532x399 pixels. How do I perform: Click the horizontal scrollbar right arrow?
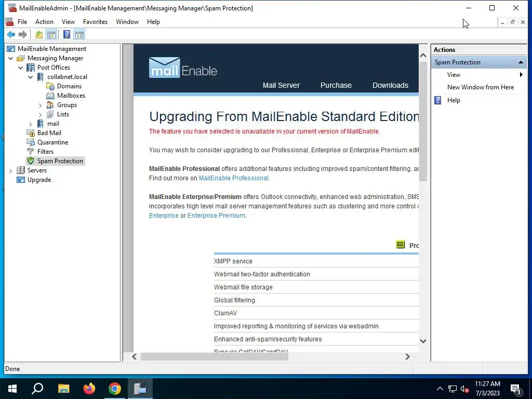click(x=407, y=356)
